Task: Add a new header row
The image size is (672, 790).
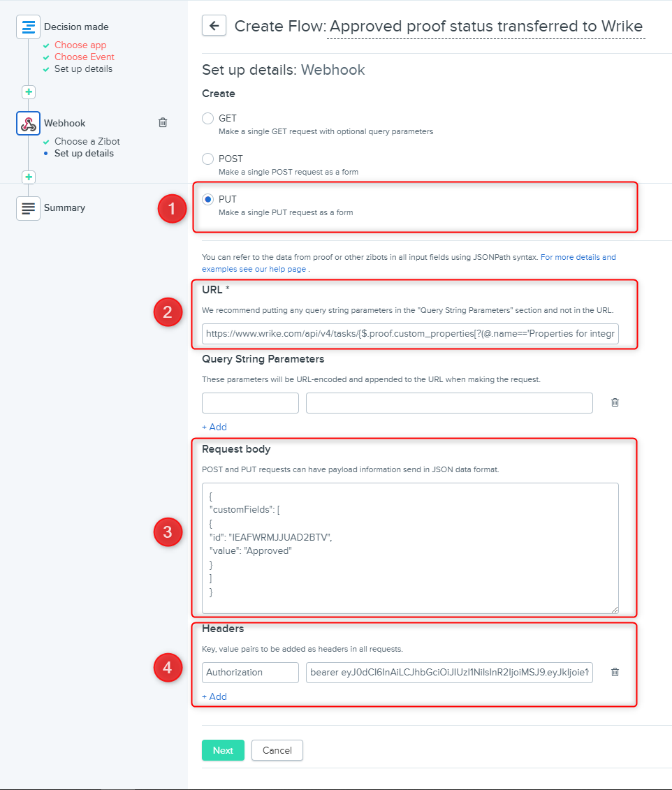Action: click(214, 696)
